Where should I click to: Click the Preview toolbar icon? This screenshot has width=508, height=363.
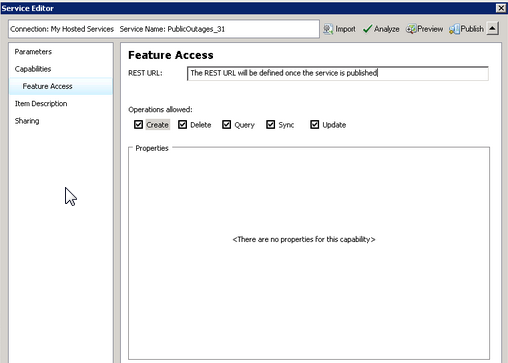pos(411,29)
